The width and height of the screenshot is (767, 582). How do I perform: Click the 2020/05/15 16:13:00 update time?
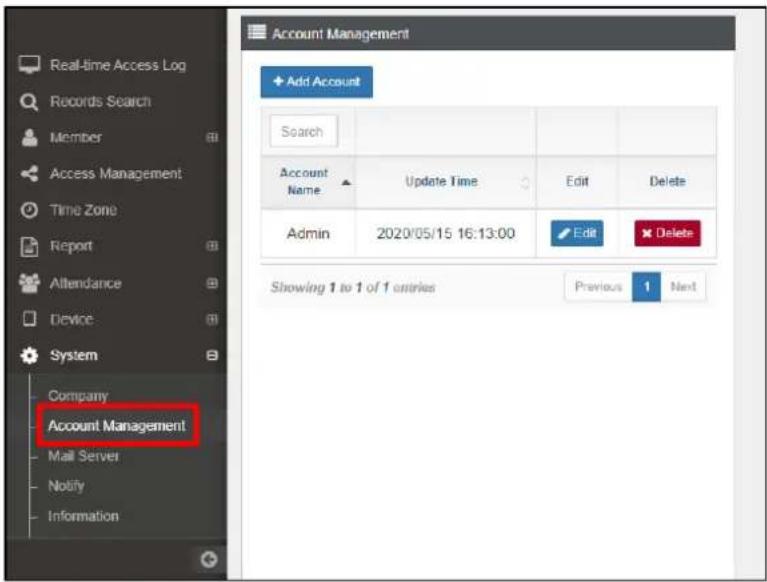(446, 233)
